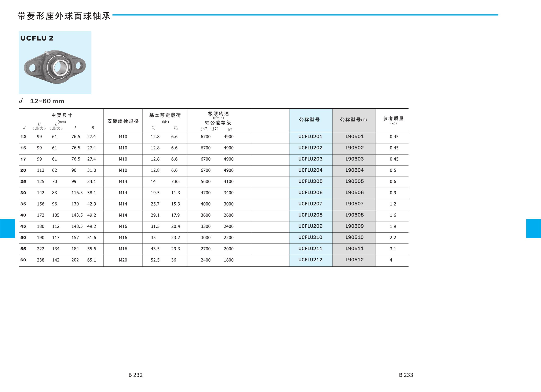Select the UCFLU201 model cell
This screenshot has height=392, width=541.
[x=310, y=137]
